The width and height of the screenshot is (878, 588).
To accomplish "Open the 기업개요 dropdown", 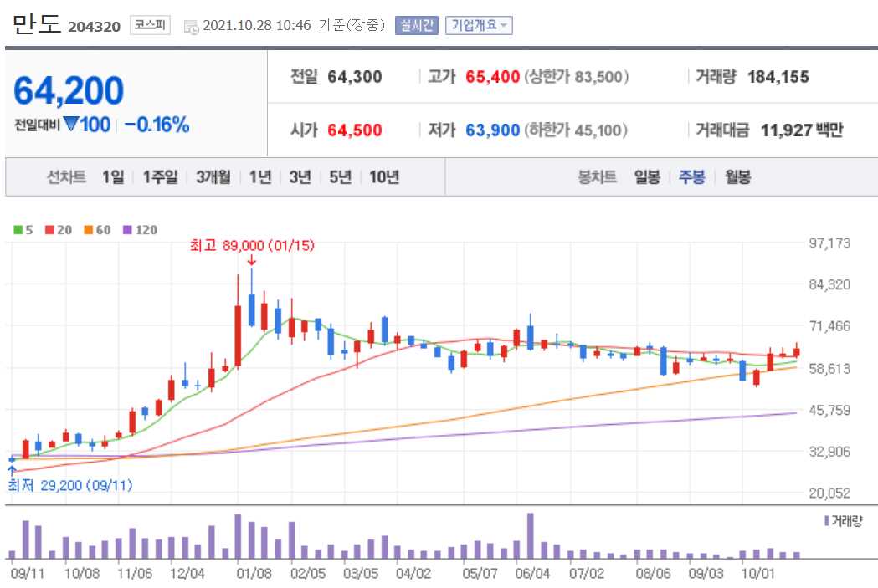I will tap(478, 25).
